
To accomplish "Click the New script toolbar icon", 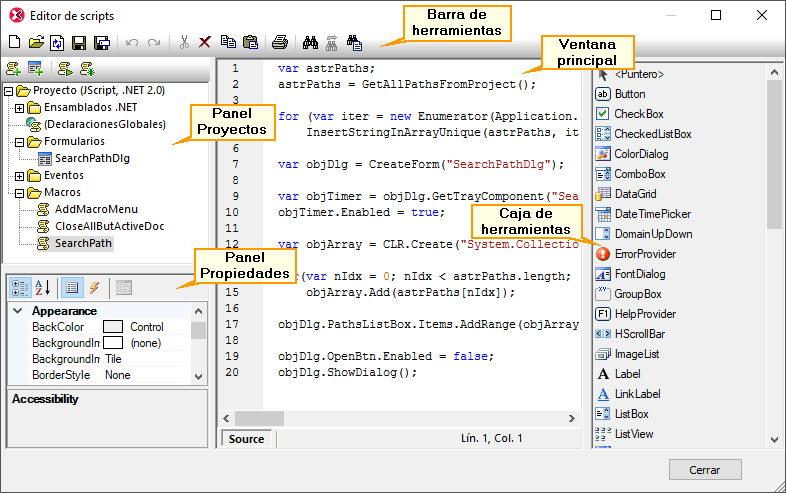I will 14,43.
